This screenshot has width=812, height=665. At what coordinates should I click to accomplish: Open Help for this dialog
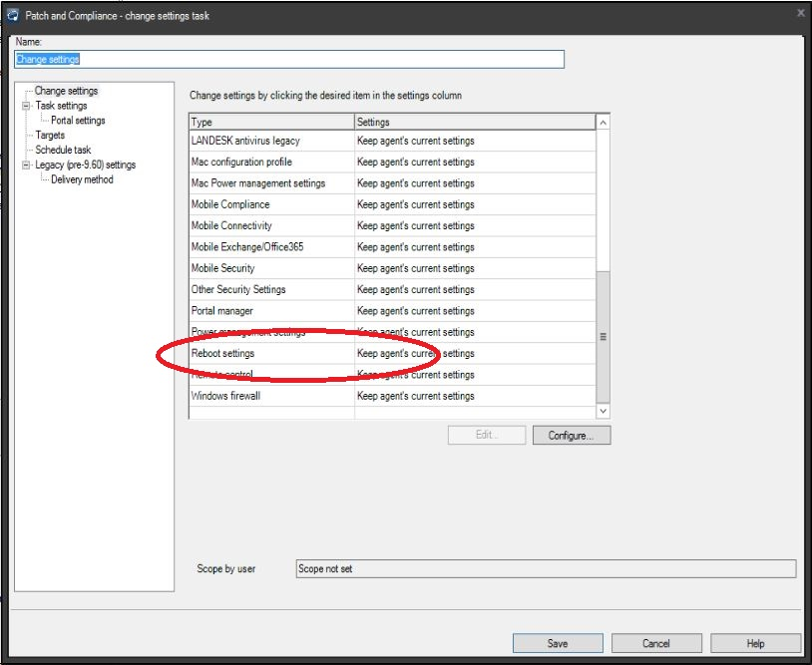click(x=758, y=643)
